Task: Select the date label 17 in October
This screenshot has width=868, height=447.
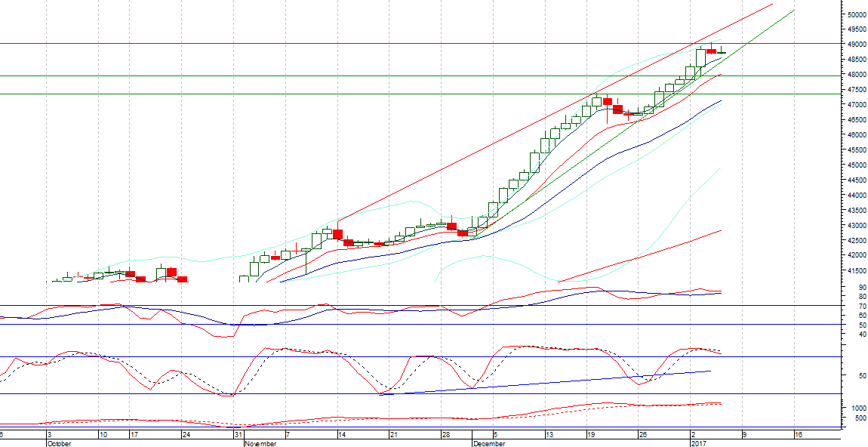Action: pyautogui.click(x=134, y=435)
